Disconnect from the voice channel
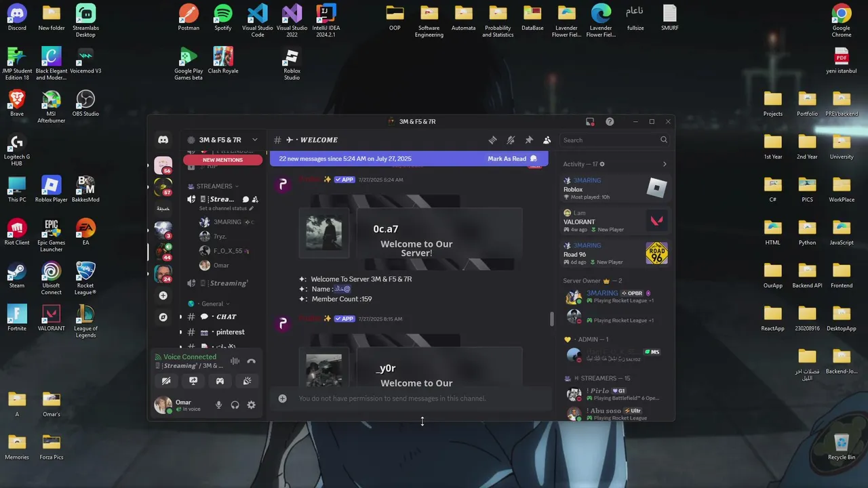This screenshot has height=488, width=868. pyautogui.click(x=251, y=361)
